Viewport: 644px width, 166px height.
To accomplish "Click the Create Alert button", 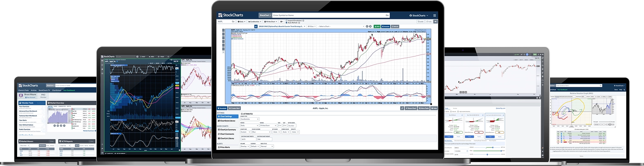I will [x=234, y=108].
